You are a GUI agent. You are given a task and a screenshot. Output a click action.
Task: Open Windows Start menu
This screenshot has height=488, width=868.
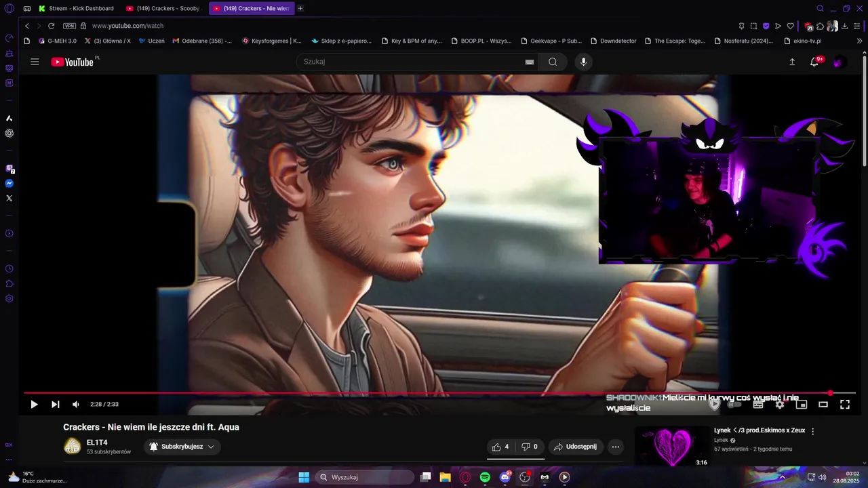coord(304,477)
